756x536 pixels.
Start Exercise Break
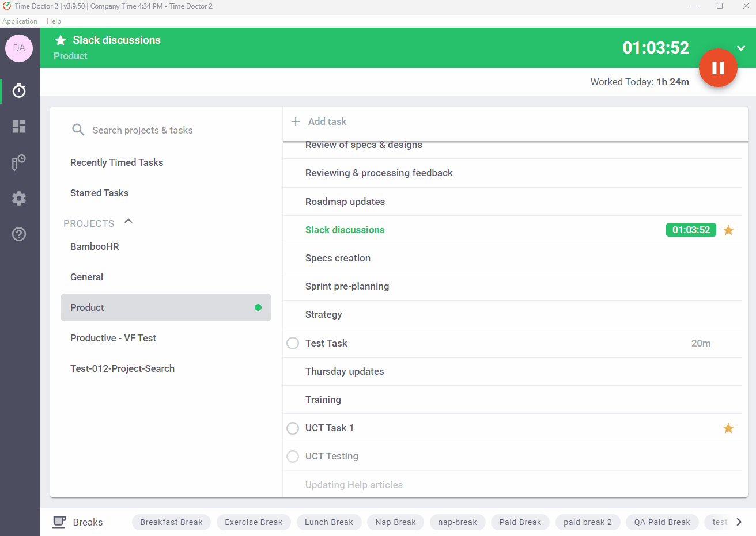[254, 522]
